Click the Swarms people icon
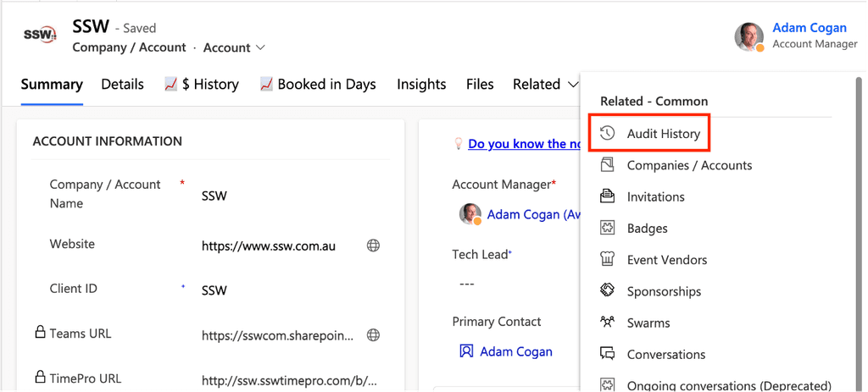This screenshot has width=868, height=392. click(x=607, y=323)
